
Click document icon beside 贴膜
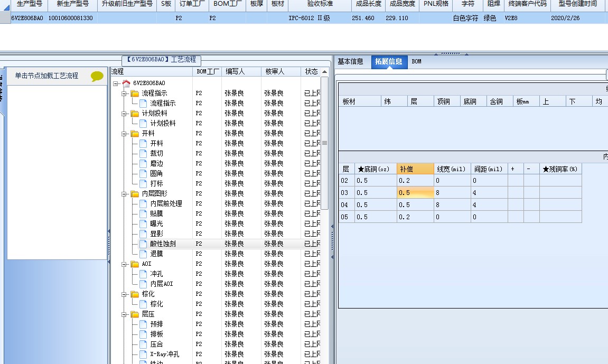point(143,213)
